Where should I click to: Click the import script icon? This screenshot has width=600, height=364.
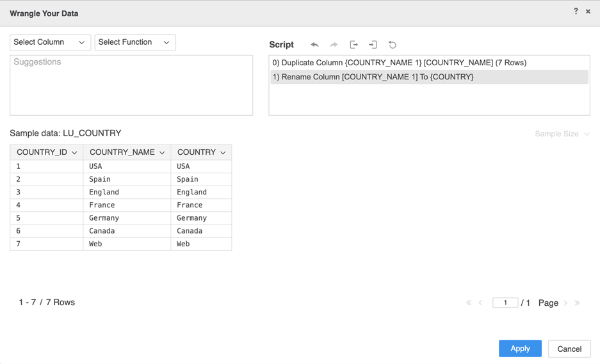[x=373, y=45]
